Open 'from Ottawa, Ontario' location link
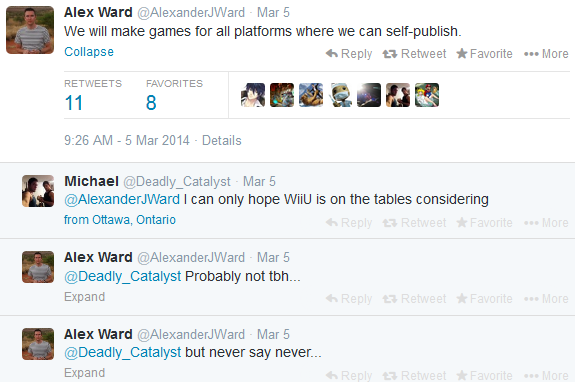This screenshot has height=382, width=575. (120, 220)
